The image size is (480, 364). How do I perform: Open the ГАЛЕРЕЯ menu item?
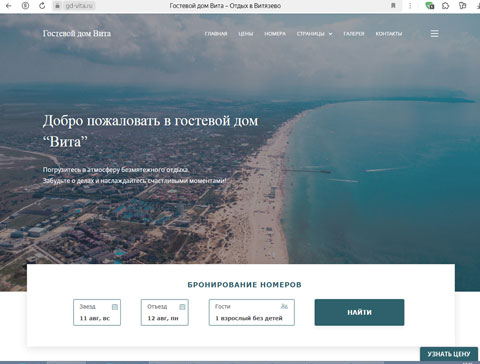(354, 34)
